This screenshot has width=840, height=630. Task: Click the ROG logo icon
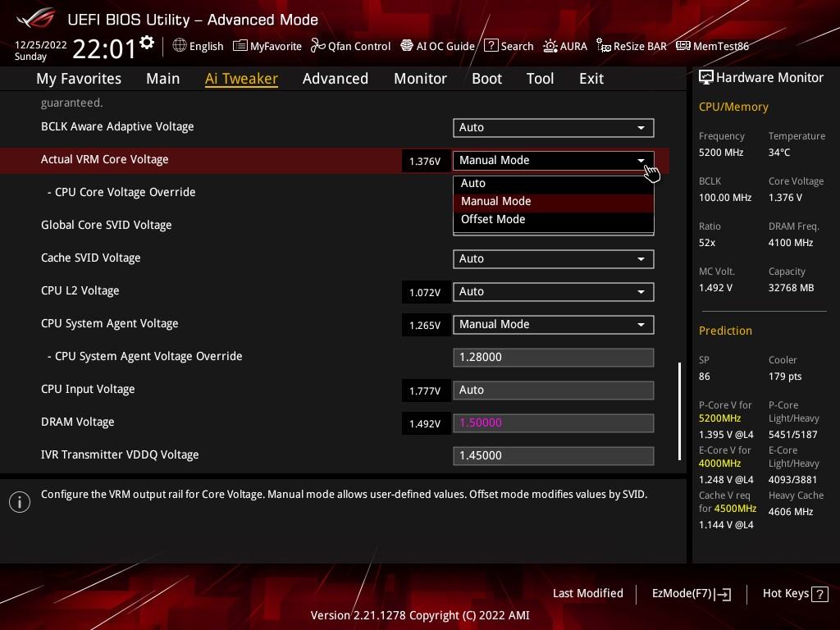tap(36, 19)
